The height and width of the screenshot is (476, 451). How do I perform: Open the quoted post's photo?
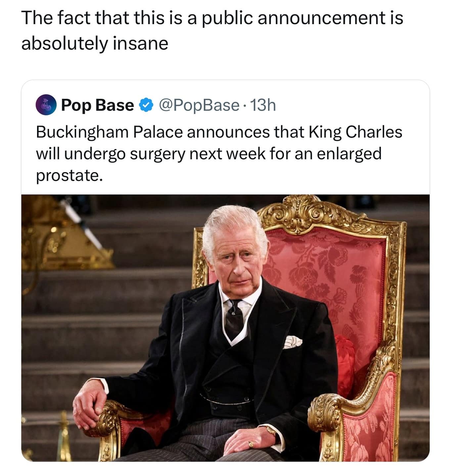click(x=225, y=327)
